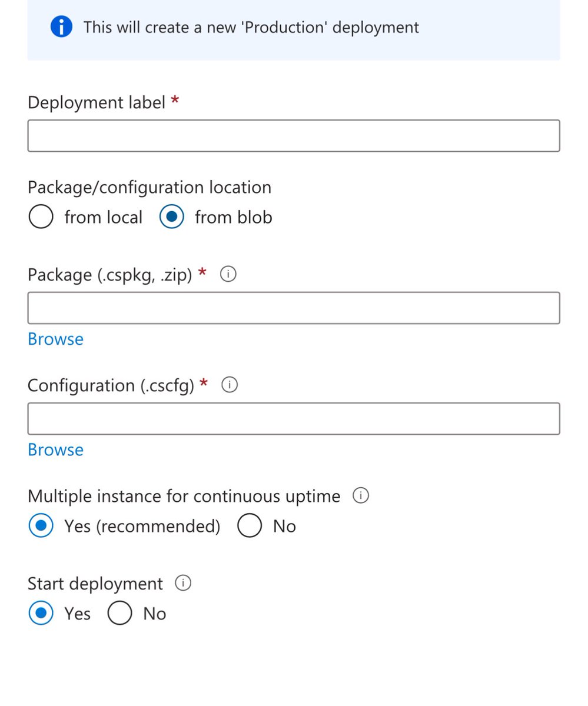Click the 'Package (.cspkg, .zip)' label text

pyautogui.click(x=110, y=275)
